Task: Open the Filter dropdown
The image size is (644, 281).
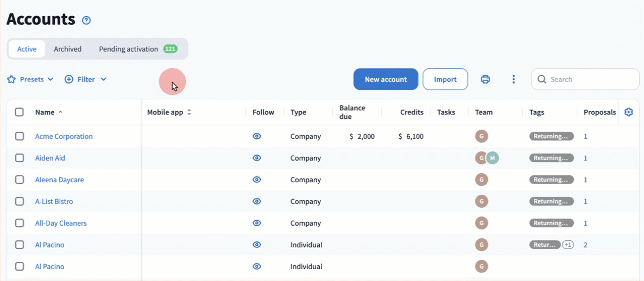Action: (x=86, y=79)
